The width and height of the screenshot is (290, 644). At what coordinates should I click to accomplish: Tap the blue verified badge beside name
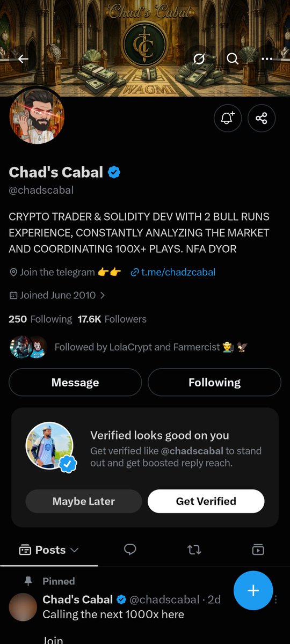click(x=114, y=172)
